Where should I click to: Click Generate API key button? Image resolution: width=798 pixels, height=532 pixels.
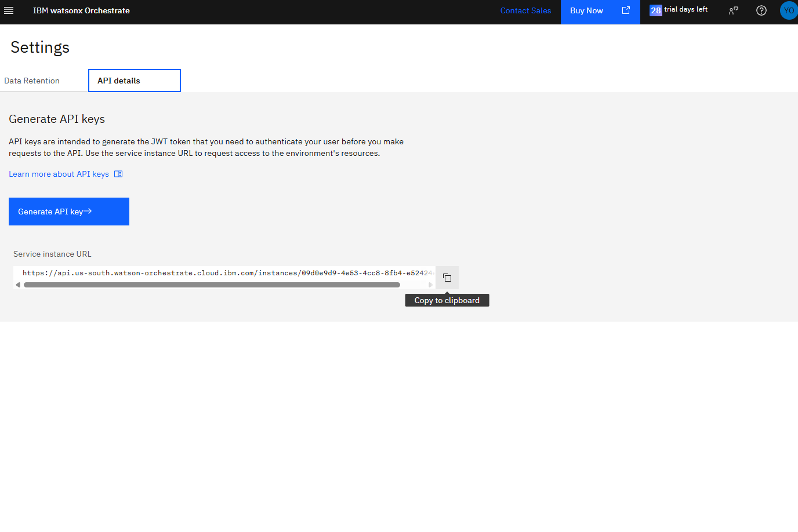pyautogui.click(x=69, y=212)
